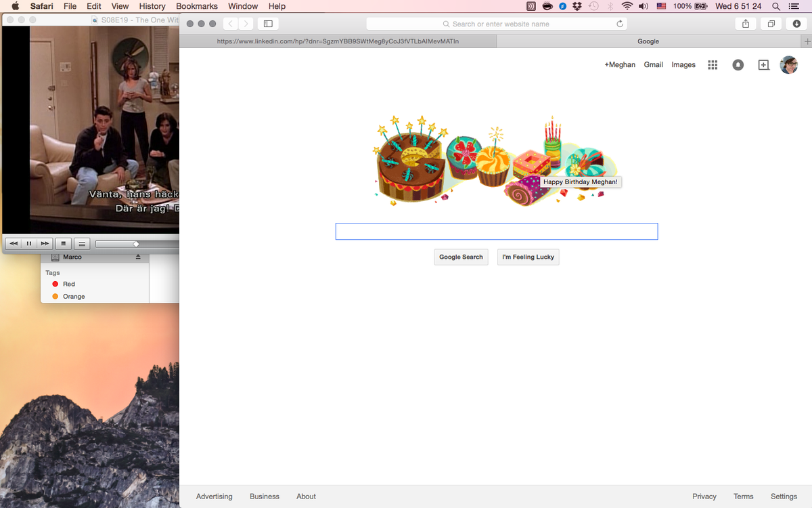Open the Wi-Fi menu bar icon
The image size is (812, 508).
pyautogui.click(x=627, y=6)
